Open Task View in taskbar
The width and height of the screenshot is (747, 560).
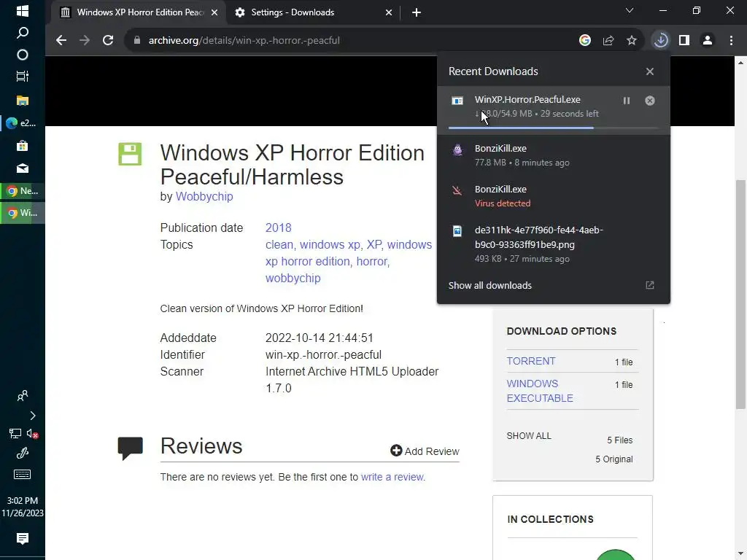pyautogui.click(x=23, y=76)
